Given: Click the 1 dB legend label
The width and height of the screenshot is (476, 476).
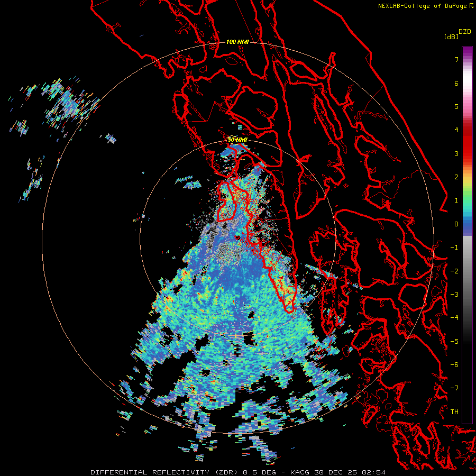Looking at the screenshot, I should coord(456,200).
